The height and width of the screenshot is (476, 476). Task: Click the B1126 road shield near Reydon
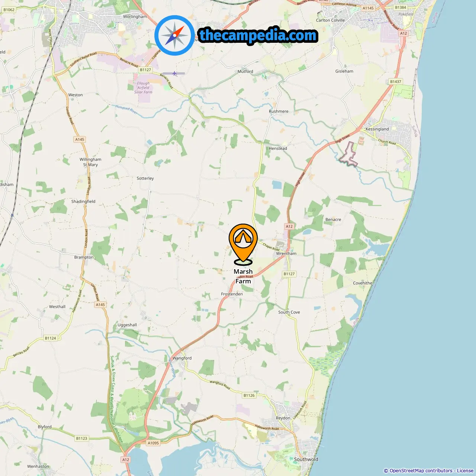click(x=249, y=395)
